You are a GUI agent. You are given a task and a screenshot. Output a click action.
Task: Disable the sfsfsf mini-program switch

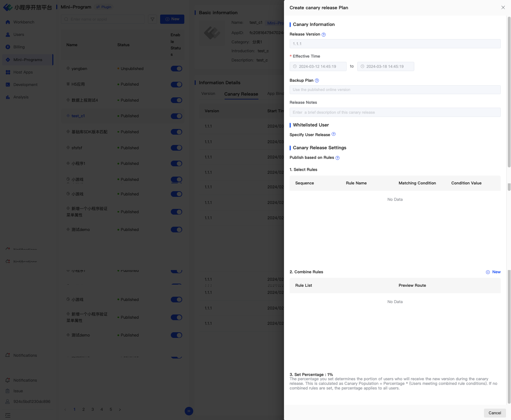click(176, 148)
